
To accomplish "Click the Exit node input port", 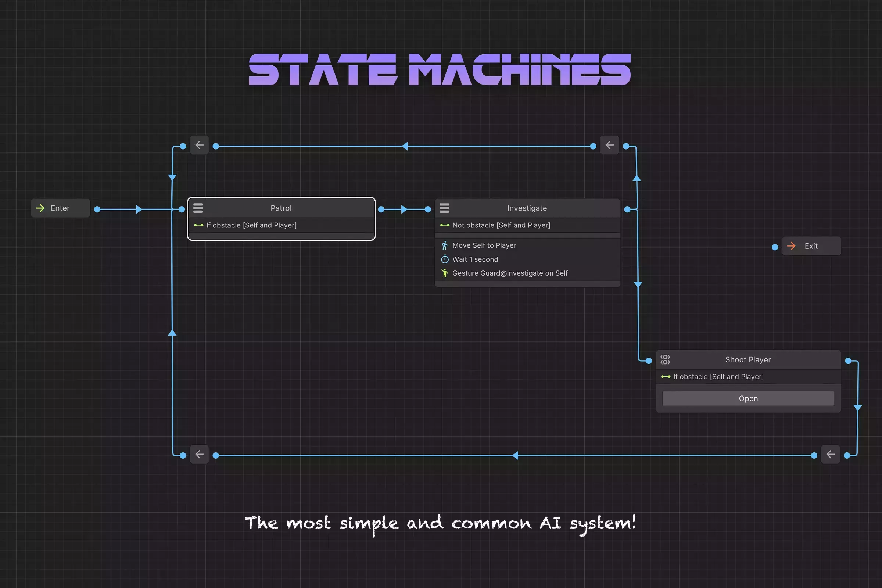I will pos(775,247).
